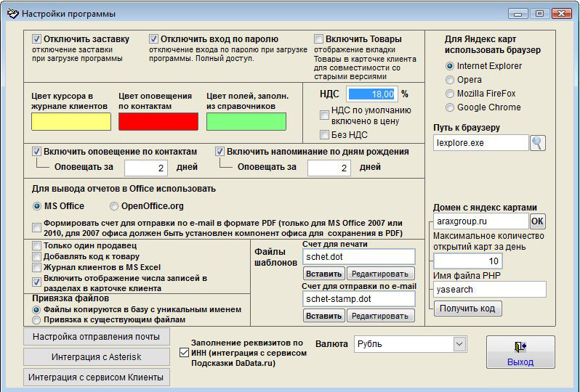Click Вставить under Счет для отправки по e-mail
The width and height of the screenshot is (580, 392).
(x=324, y=316)
